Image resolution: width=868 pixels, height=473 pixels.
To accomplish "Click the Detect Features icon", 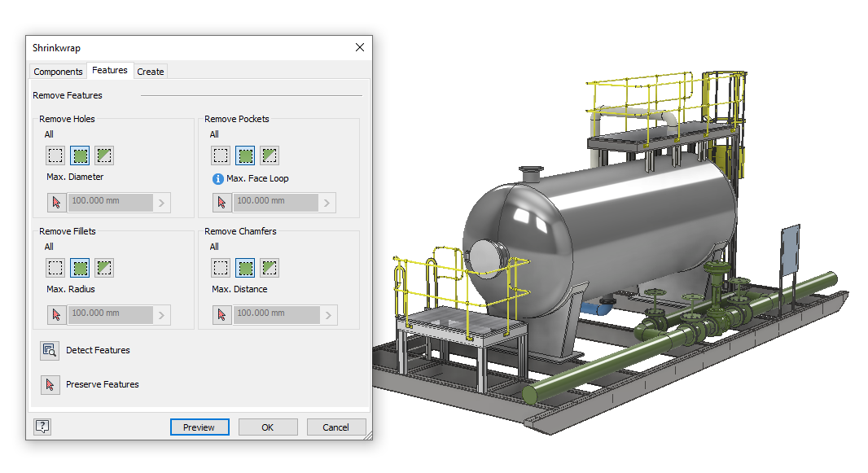I will tap(49, 350).
